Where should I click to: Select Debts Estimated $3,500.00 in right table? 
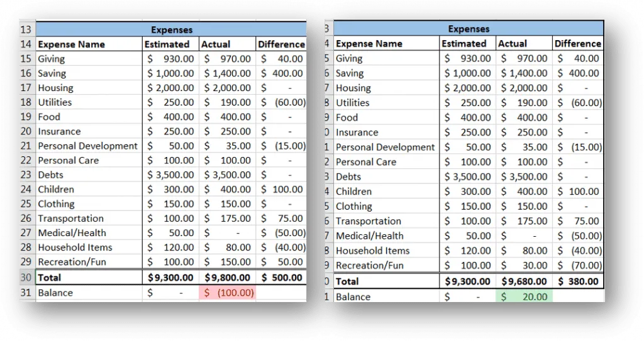coord(467,176)
